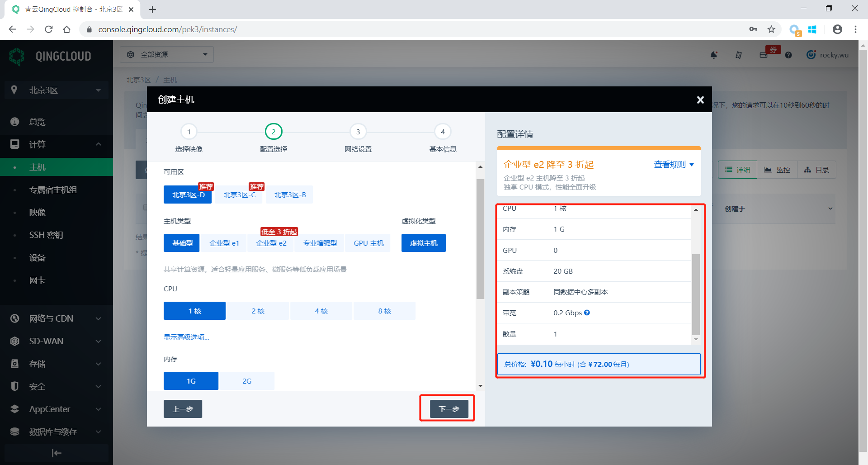
Task: Select virtualization type 虚拟主机
Action: click(x=424, y=243)
